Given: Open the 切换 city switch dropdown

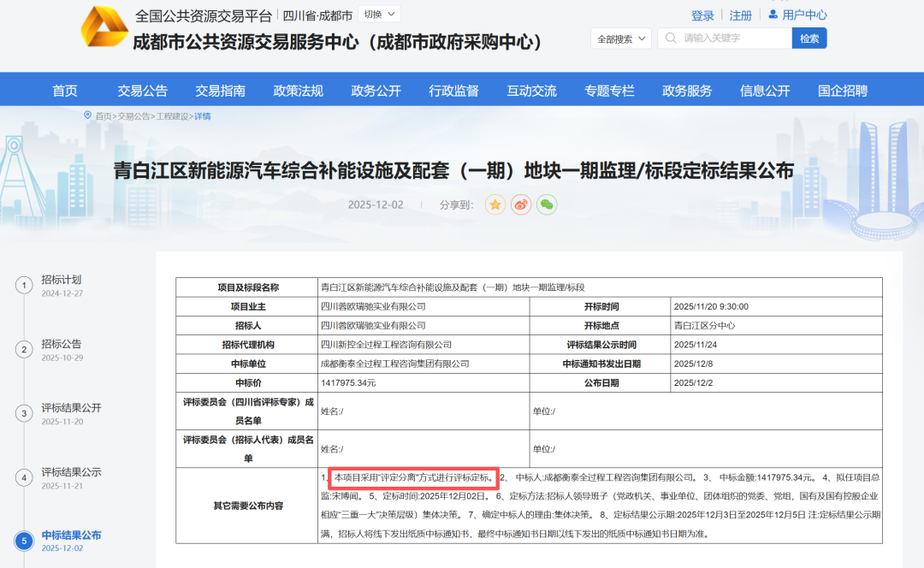Looking at the screenshot, I should (379, 15).
